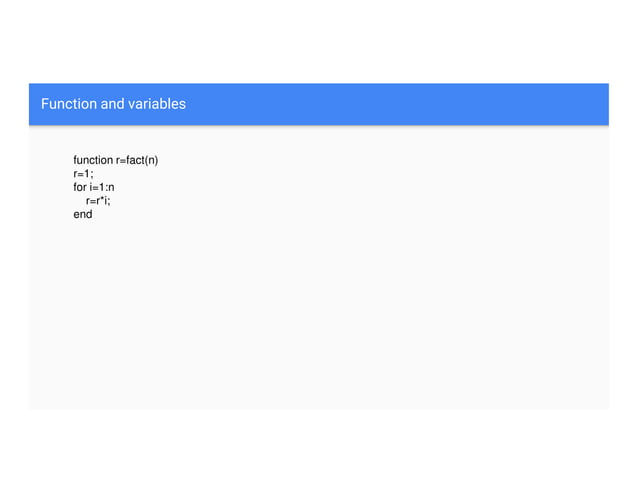Screen dimensions: 638x493
Task: Click the indented 'r=r*i;' statement
Action: pyautogui.click(x=98, y=201)
